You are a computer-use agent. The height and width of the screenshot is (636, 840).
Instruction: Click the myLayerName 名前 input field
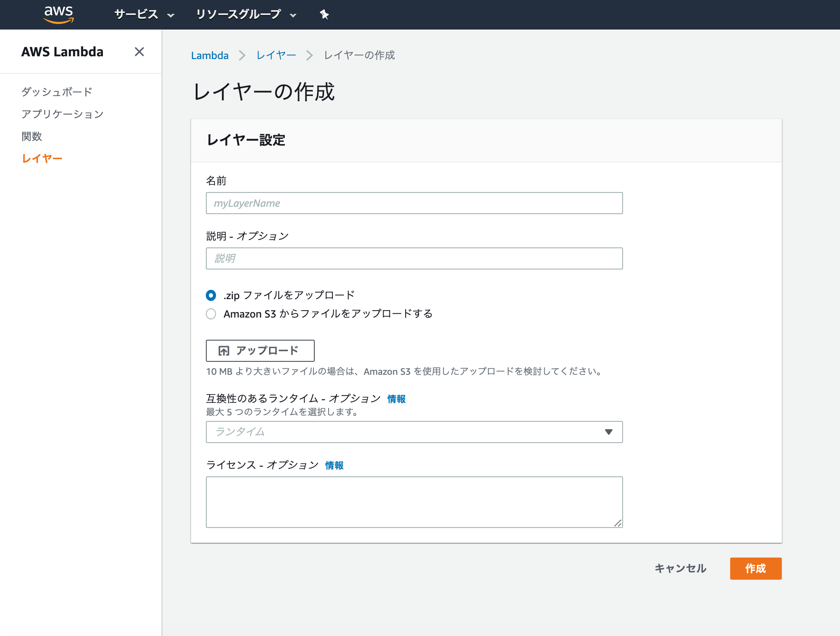pos(414,203)
